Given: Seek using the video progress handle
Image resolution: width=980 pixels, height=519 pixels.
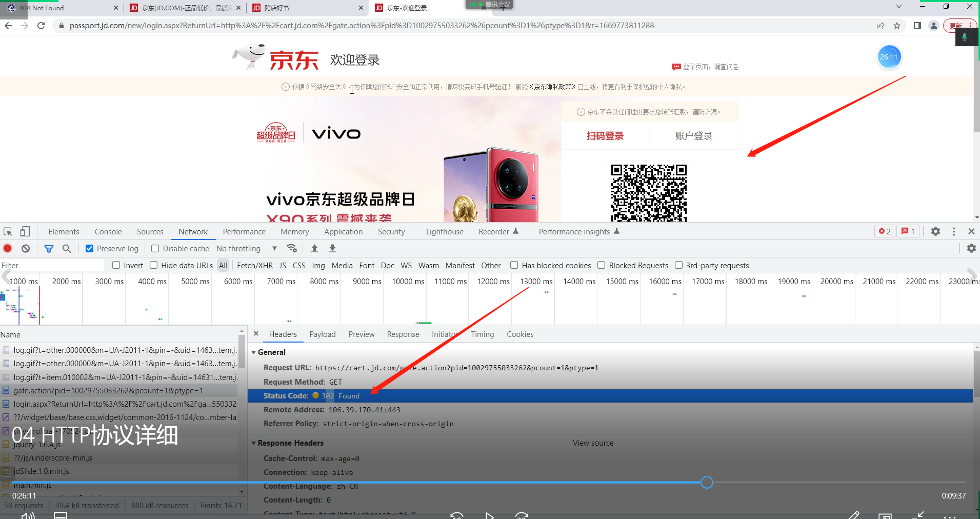Looking at the screenshot, I should pos(707,482).
